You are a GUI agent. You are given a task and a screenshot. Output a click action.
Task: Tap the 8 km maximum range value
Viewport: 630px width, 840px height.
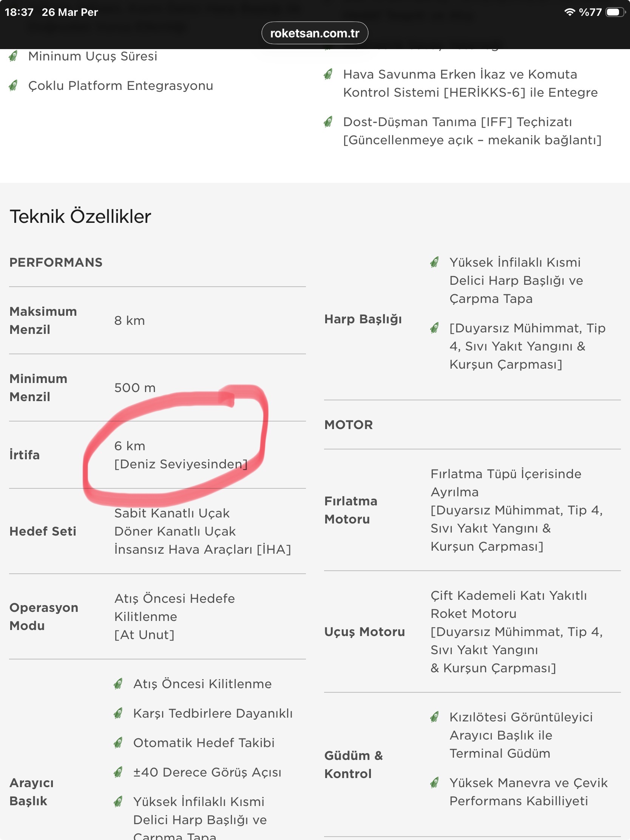point(130,321)
